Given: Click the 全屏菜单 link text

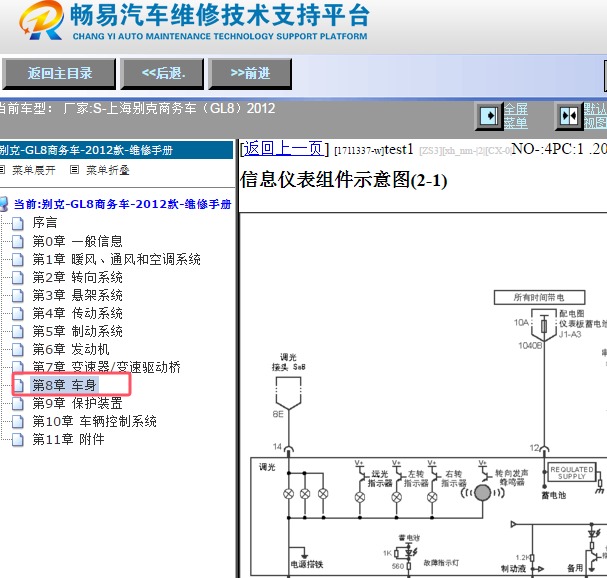Looking at the screenshot, I should coord(515,115).
